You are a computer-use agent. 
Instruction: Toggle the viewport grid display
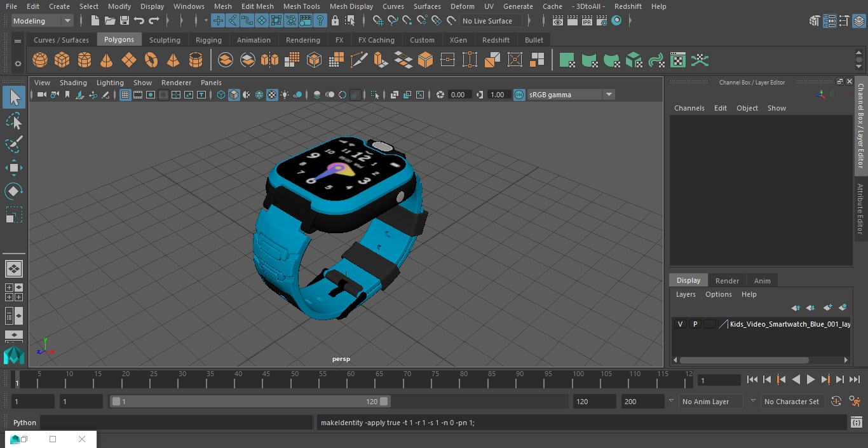click(x=125, y=95)
